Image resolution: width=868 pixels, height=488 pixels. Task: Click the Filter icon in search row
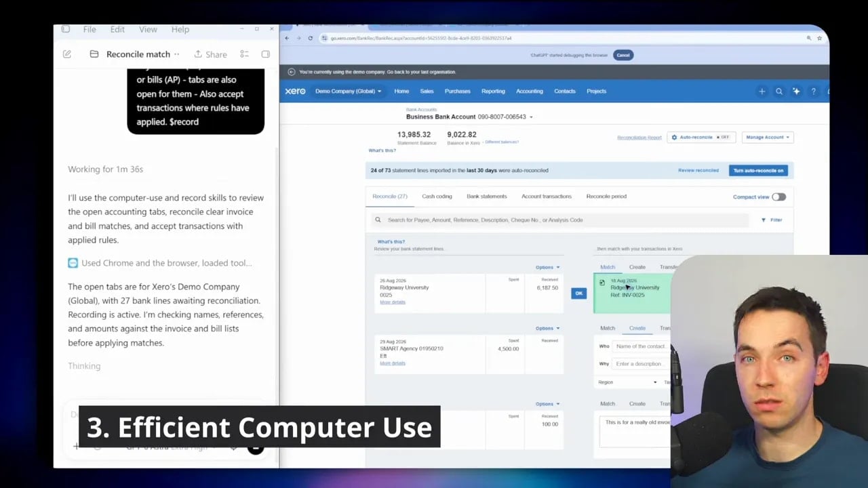pyautogui.click(x=764, y=220)
